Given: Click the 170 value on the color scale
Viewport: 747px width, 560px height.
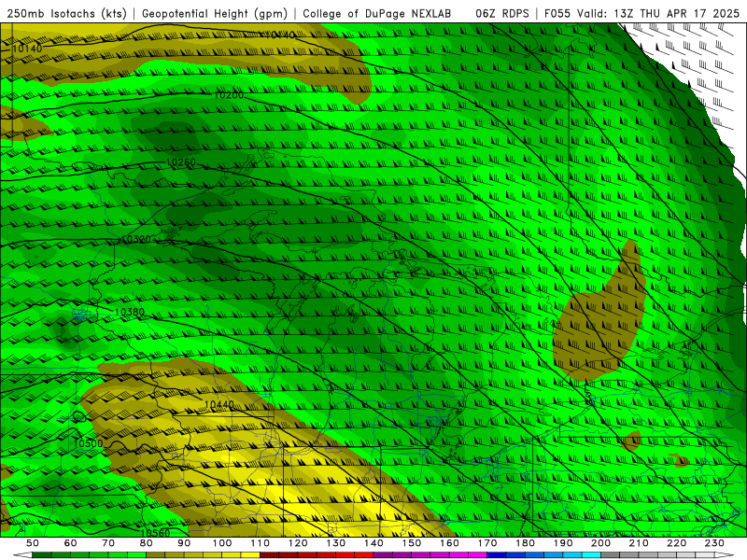Looking at the screenshot, I should pos(487,543).
